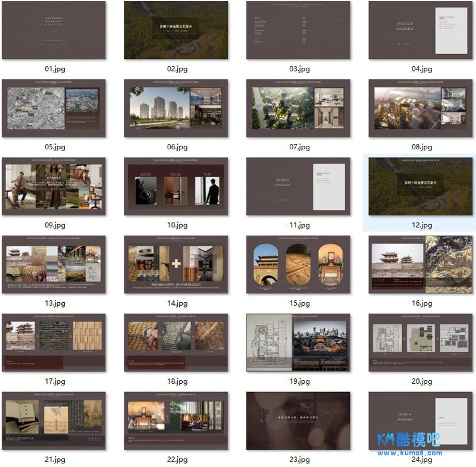The width and height of the screenshot is (476, 467).
Task: Select the 05.jpg map thumbnail
Action: point(54,108)
